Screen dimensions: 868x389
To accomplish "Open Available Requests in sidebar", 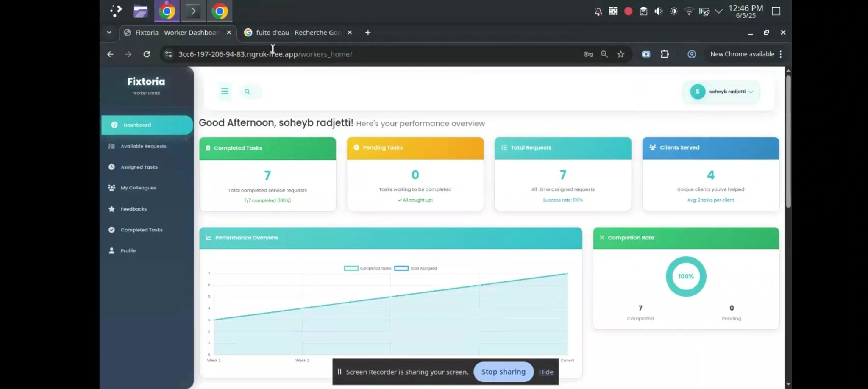I will (x=143, y=146).
